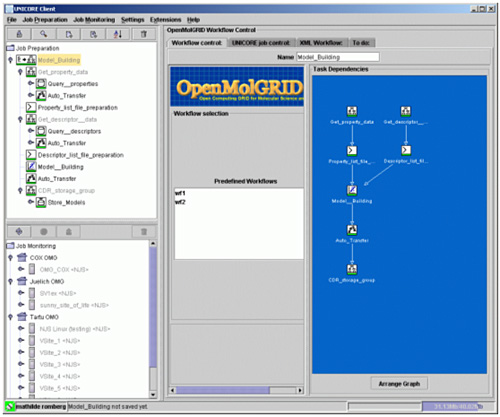Viewport: 500px width, 417px height.
Task: Select the SV1ex NJS entry
Action: pos(58,293)
